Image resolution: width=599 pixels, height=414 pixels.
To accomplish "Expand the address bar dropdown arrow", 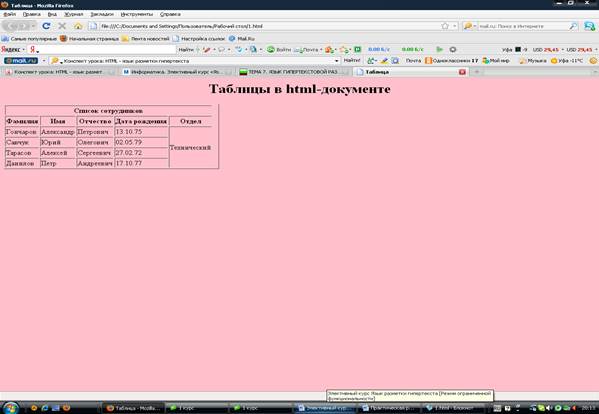I will point(455,26).
